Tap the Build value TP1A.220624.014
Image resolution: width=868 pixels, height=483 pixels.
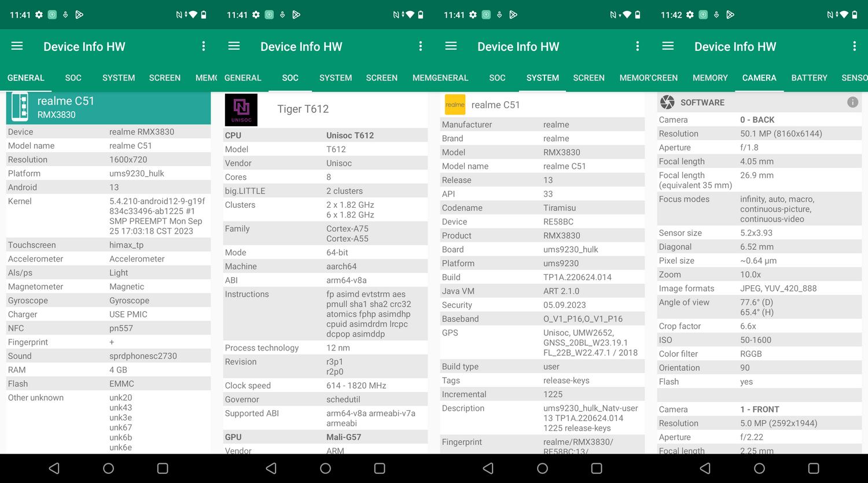click(578, 278)
